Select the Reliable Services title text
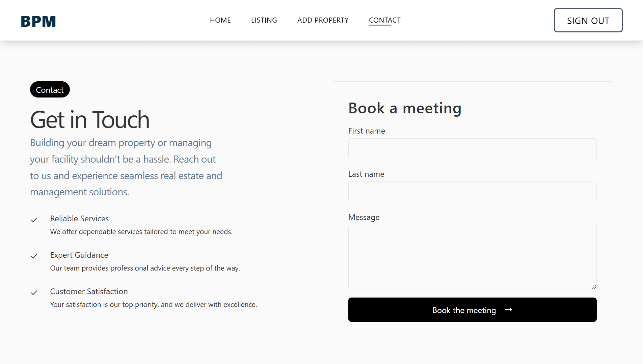 click(x=80, y=219)
